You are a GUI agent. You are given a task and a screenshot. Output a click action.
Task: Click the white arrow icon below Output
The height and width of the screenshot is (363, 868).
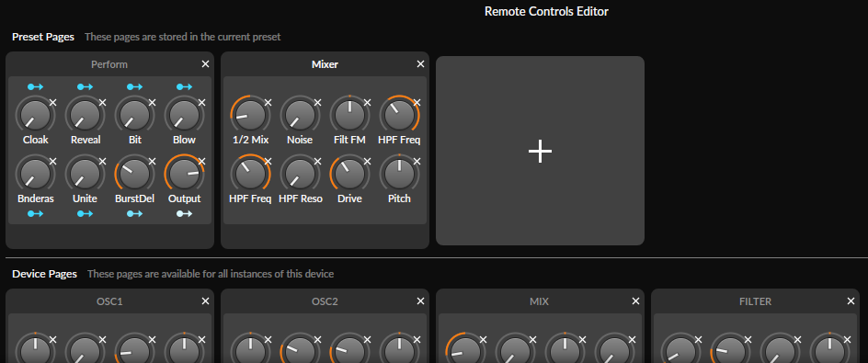[x=184, y=213]
